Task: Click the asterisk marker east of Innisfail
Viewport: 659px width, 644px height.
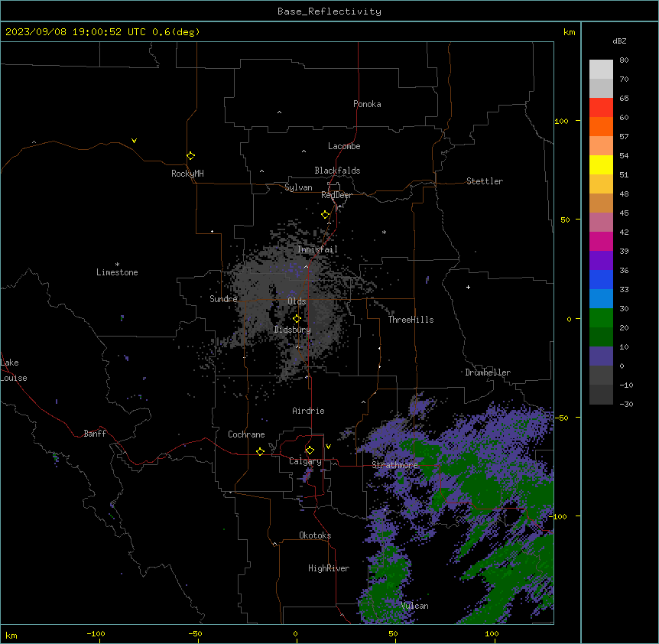Action: point(384,233)
